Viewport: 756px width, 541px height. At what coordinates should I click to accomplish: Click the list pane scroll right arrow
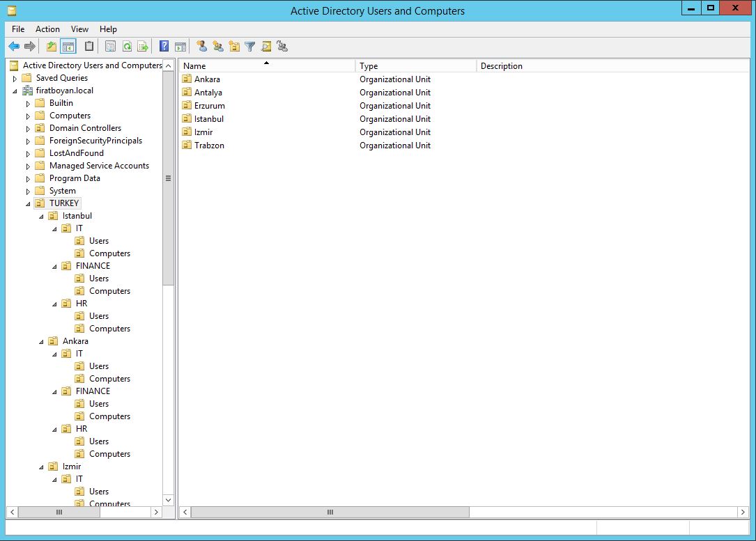[743, 512]
